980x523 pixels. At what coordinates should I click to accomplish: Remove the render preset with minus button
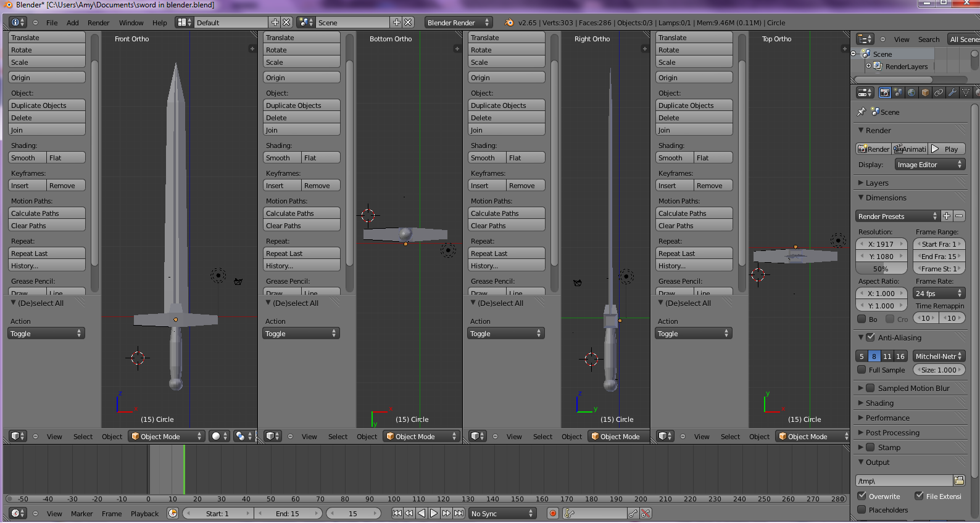959,216
